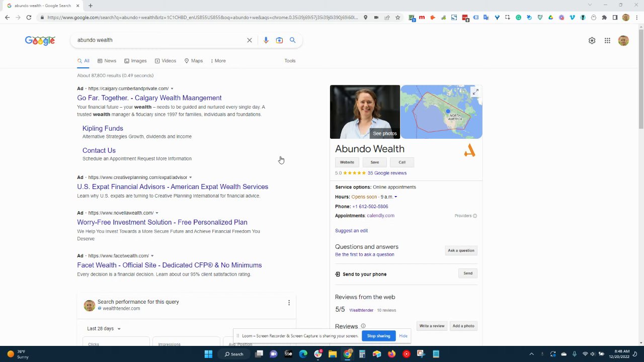Share this page icon in address bar

coord(387,18)
